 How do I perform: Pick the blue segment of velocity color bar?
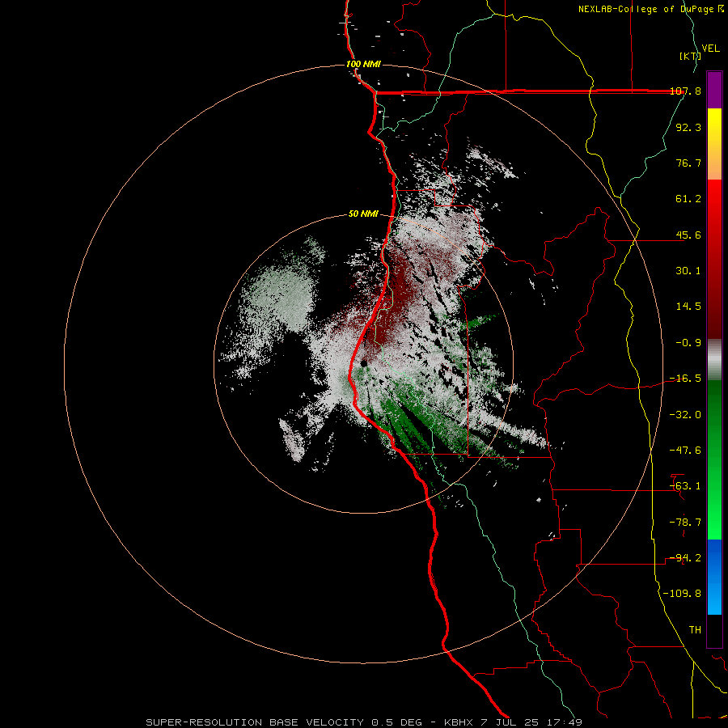click(714, 577)
